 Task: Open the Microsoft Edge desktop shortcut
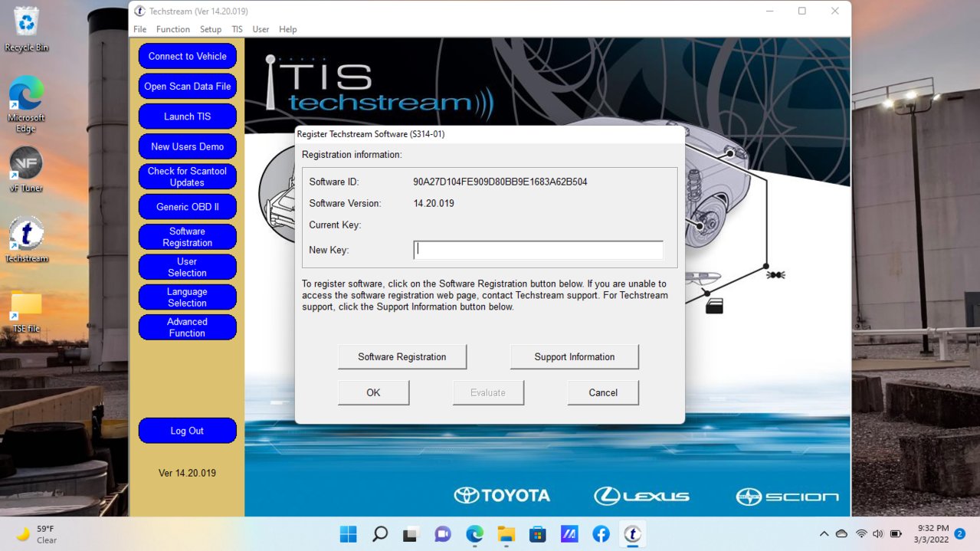click(26, 104)
